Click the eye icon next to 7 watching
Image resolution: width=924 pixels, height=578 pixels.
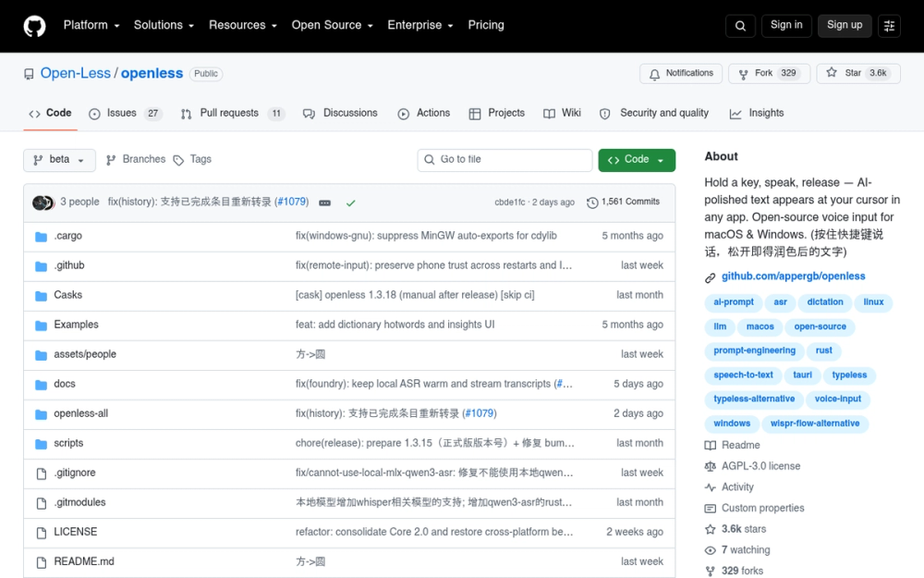[710, 550]
